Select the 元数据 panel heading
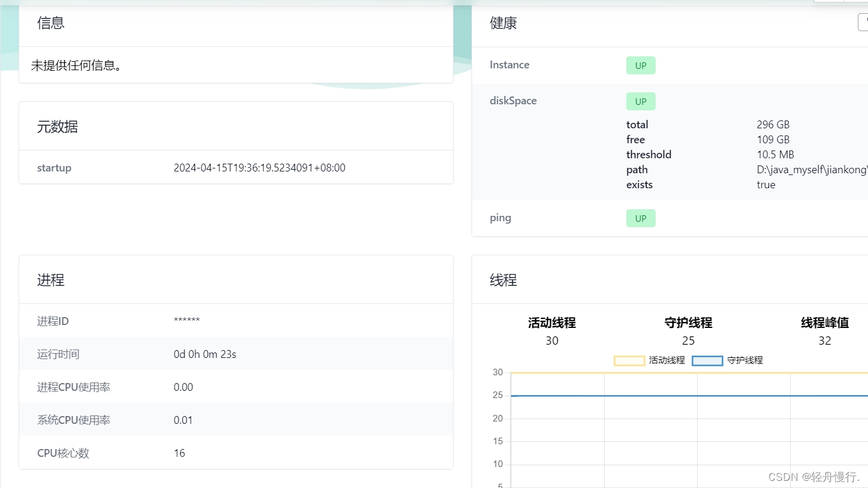The width and height of the screenshot is (868, 488). pyautogui.click(x=58, y=127)
